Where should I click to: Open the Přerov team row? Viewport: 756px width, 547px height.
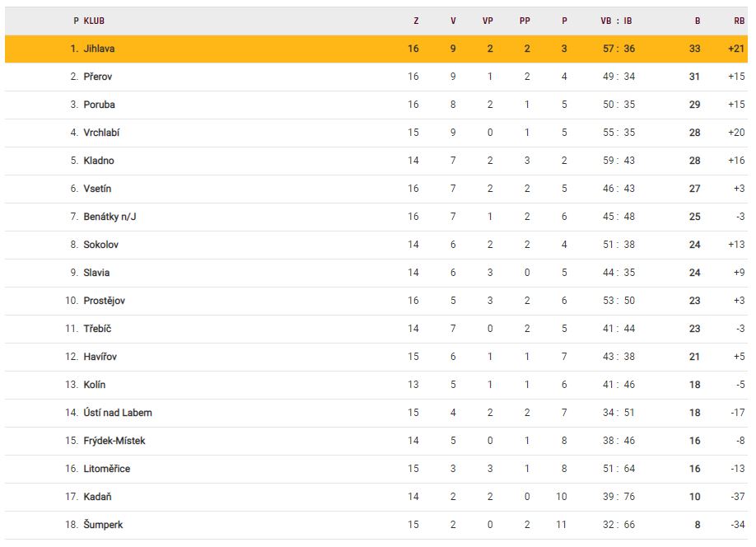click(x=97, y=77)
